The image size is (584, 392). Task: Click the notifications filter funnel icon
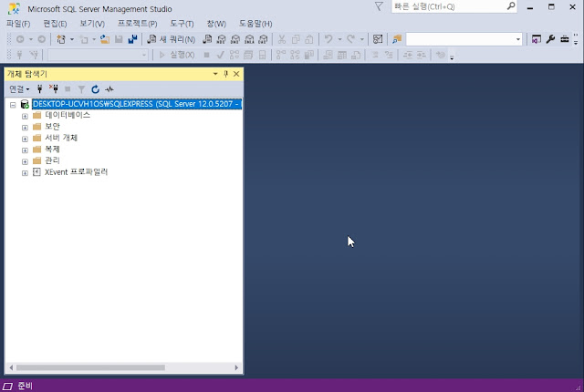tap(379, 6)
